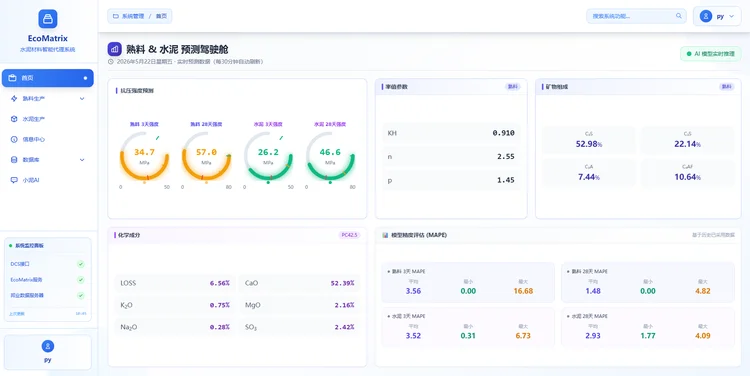Click the 抗压强度预测 card title
The image size is (750, 376).
(x=137, y=90)
